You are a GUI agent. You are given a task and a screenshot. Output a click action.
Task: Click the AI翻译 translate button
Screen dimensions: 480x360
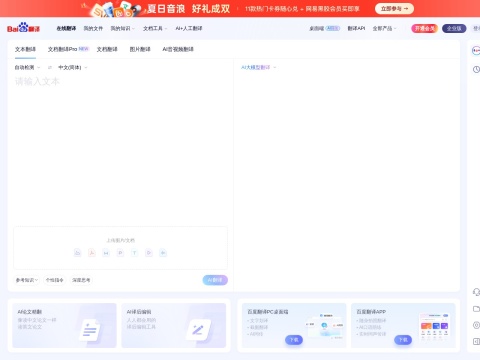tap(215, 280)
